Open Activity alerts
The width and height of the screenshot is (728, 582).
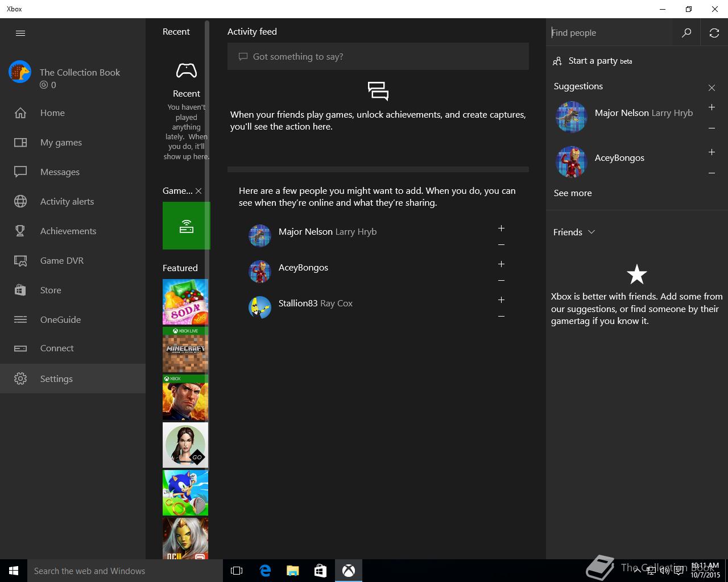pyautogui.click(x=73, y=201)
